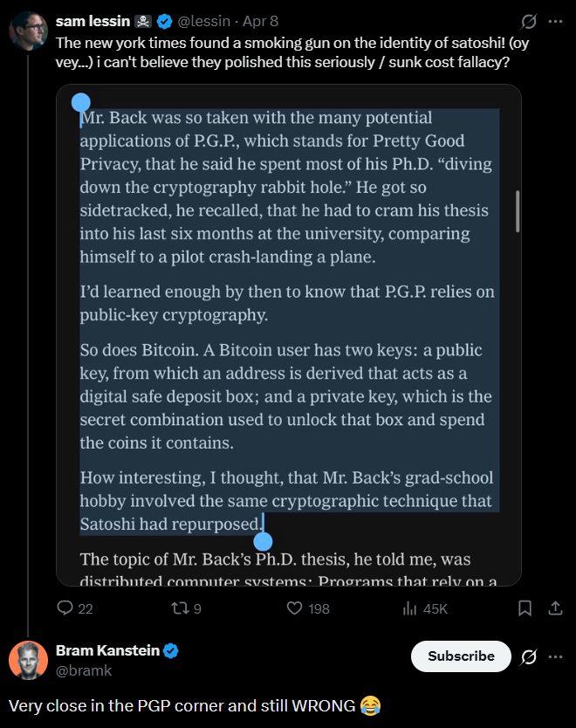Open more options menu on Bram Kanstein's reply
576x728 pixels.
(x=555, y=656)
